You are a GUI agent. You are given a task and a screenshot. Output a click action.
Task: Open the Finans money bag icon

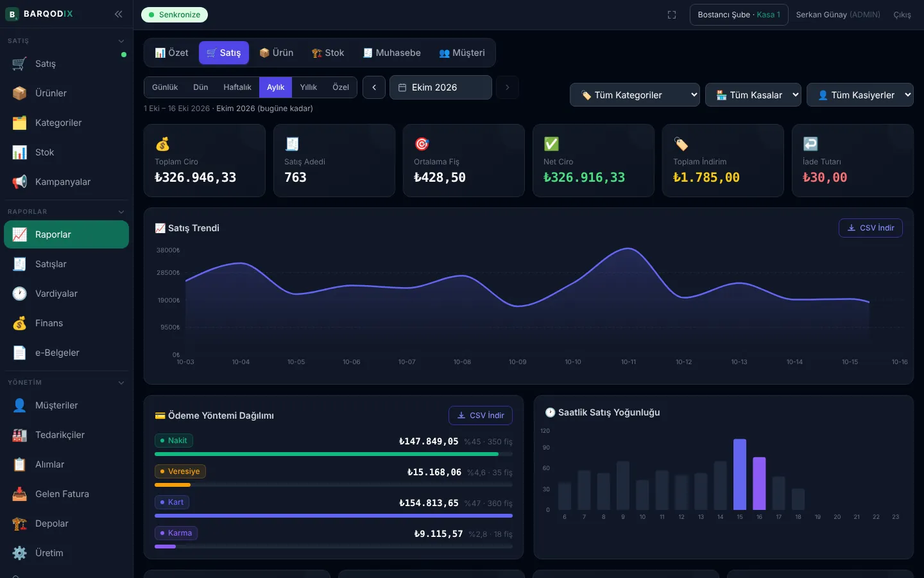point(20,323)
